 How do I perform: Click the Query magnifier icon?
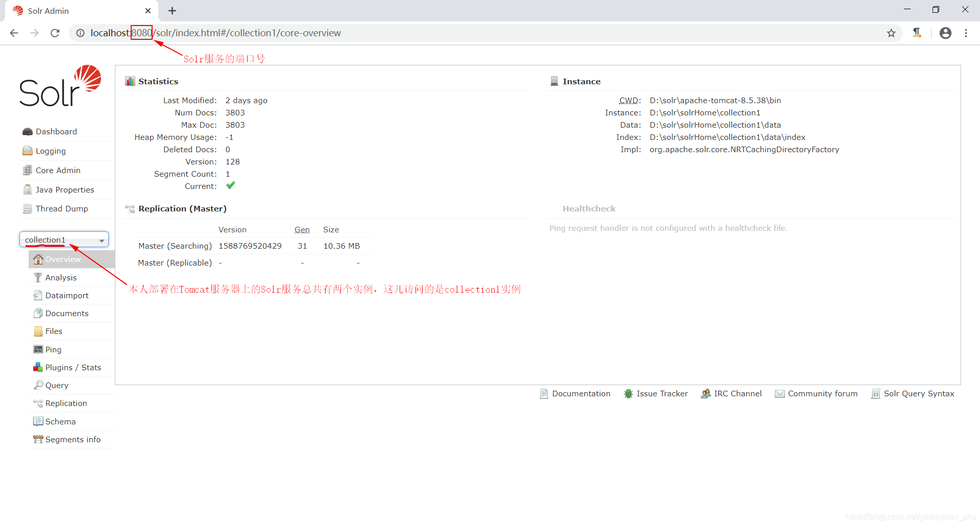pos(38,386)
